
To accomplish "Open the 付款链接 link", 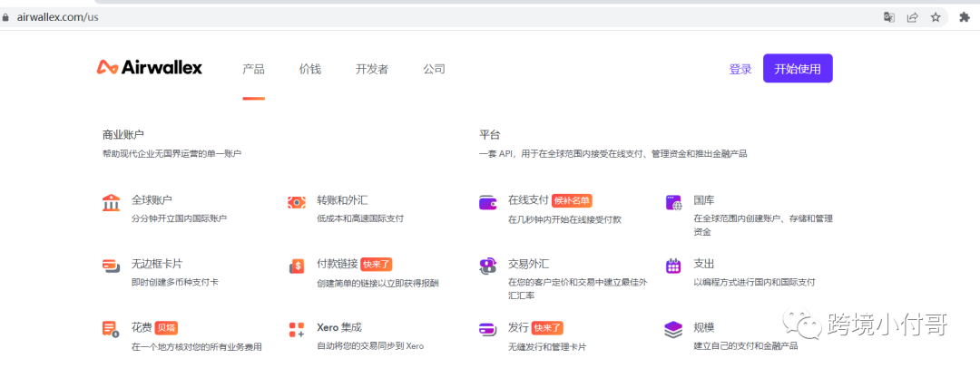I will pos(338,264).
